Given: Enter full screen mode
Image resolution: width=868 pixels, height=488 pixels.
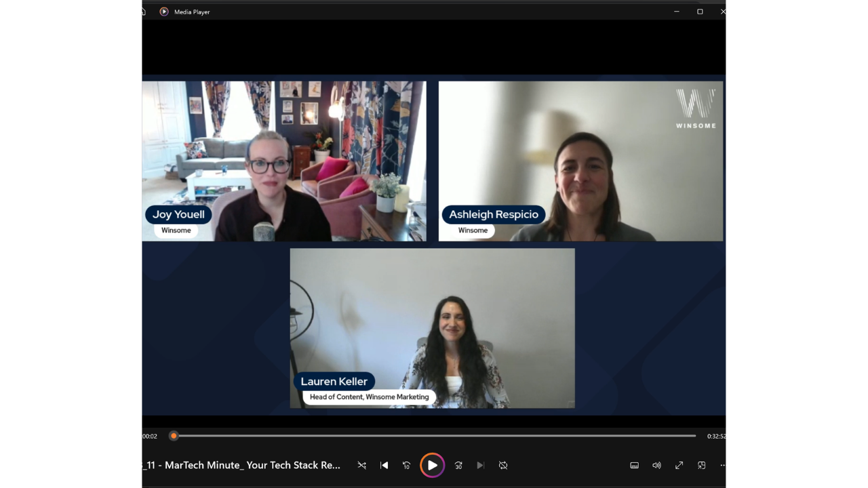Looking at the screenshot, I should click(679, 466).
